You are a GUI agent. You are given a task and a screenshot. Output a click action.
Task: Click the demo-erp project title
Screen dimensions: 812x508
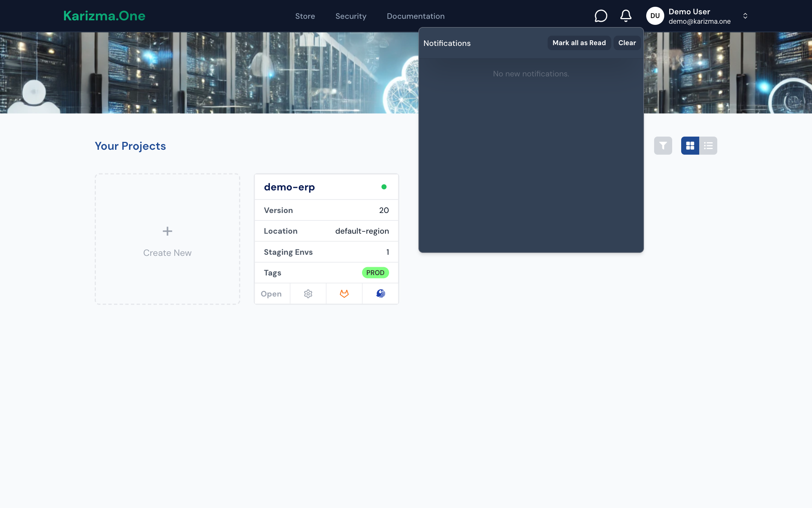(x=289, y=187)
